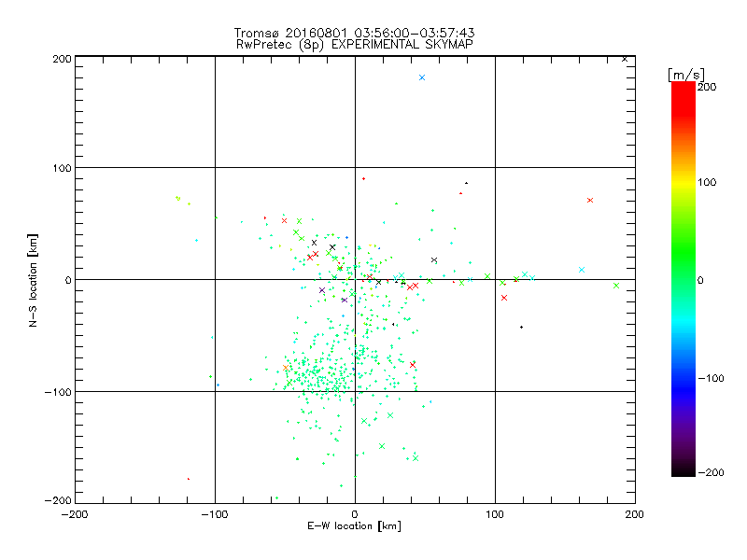Click the blue X marker near the top
Image resolution: width=747 pixels, height=560 pixels.
pos(422,77)
